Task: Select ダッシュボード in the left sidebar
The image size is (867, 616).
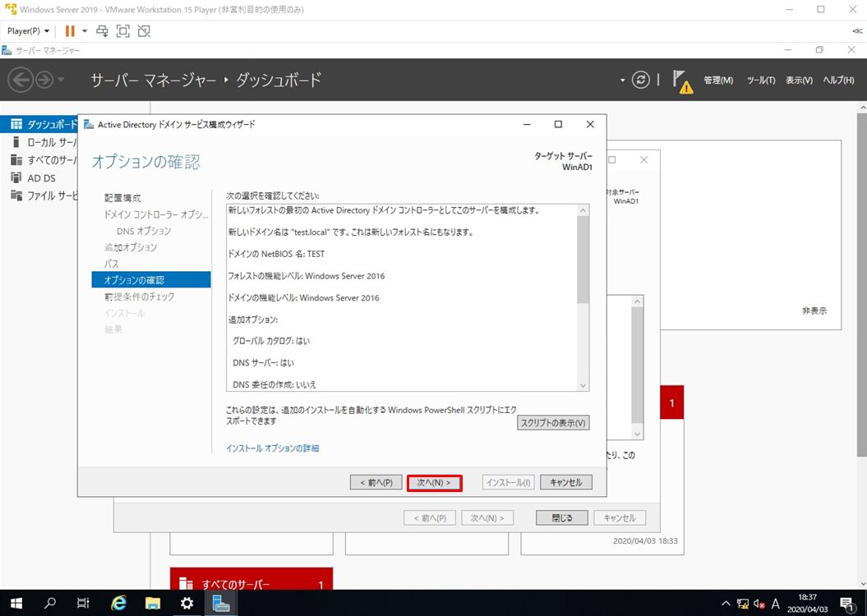Action: (x=39, y=124)
